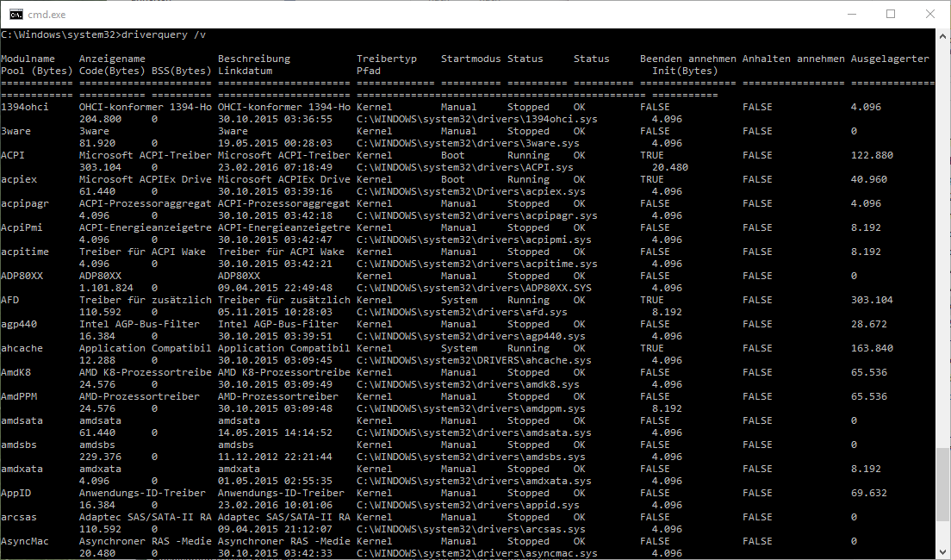Select the Modulname header label
The image size is (951, 560).
[28, 58]
